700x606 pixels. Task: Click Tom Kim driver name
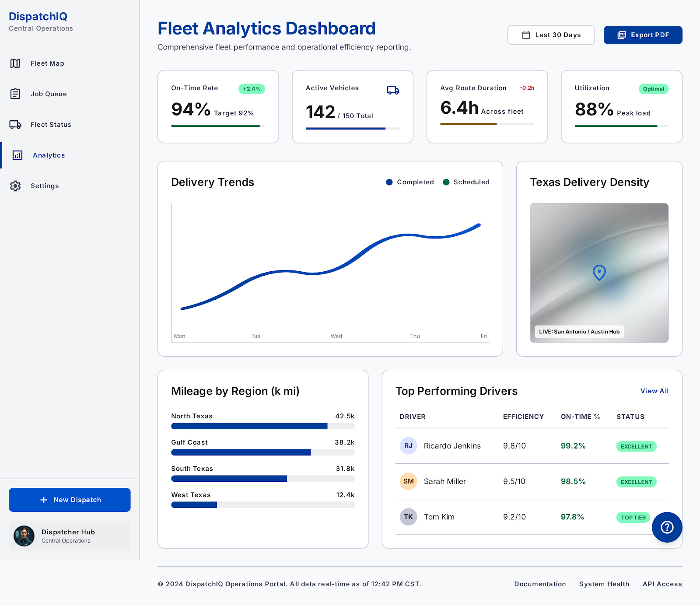pyautogui.click(x=439, y=517)
